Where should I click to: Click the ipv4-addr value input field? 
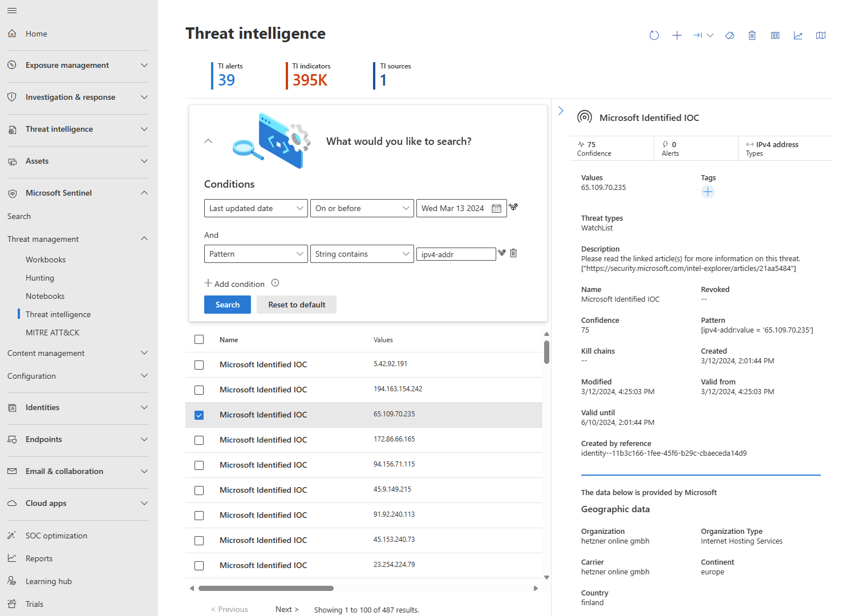tap(456, 254)
